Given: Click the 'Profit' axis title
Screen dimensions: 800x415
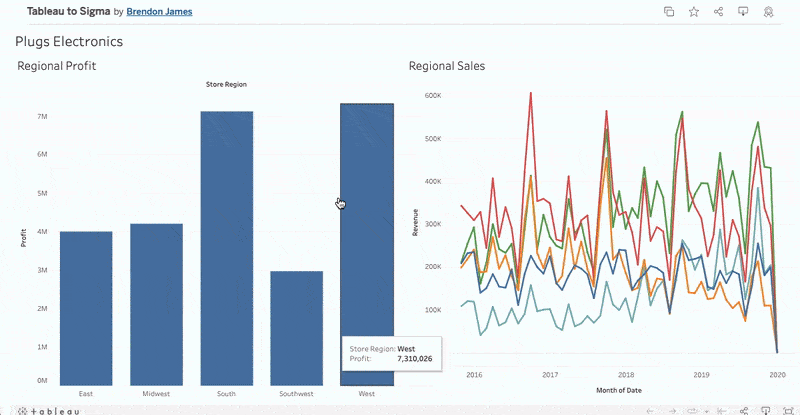Looking at the screenshot, I should coord(23,238).
